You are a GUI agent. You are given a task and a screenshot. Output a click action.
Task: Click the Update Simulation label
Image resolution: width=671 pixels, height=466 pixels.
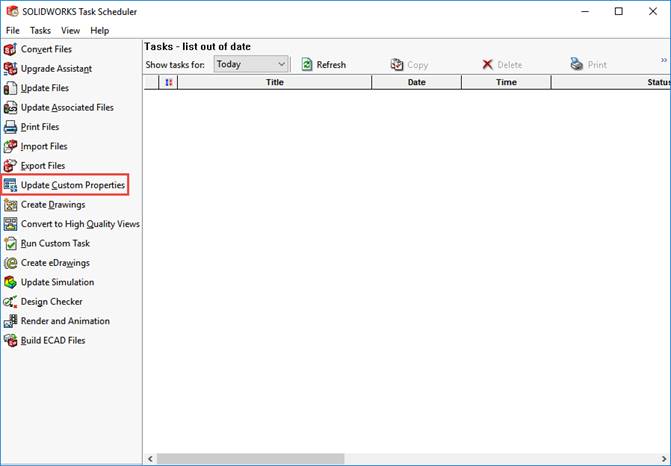point(57,282)
